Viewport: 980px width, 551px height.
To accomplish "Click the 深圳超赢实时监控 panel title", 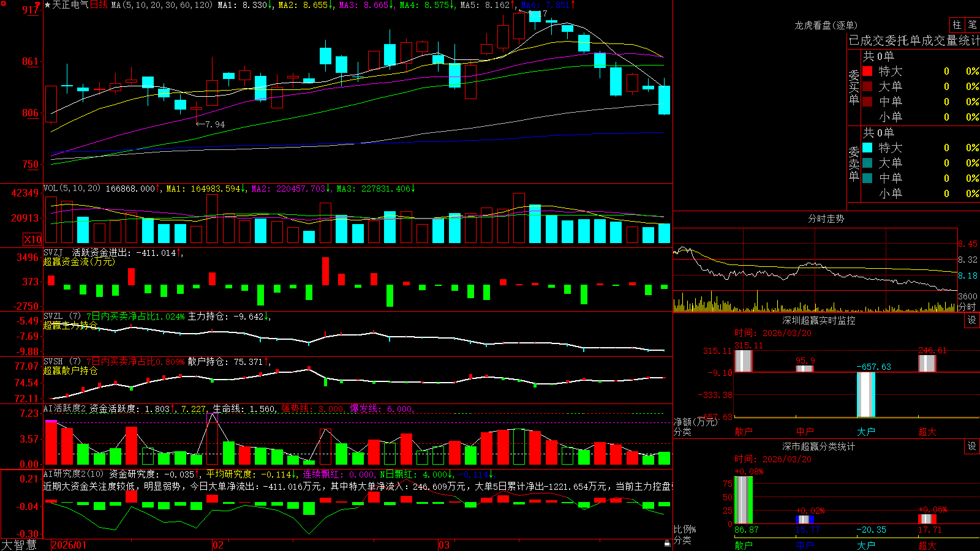I will (x=818, y=320).
